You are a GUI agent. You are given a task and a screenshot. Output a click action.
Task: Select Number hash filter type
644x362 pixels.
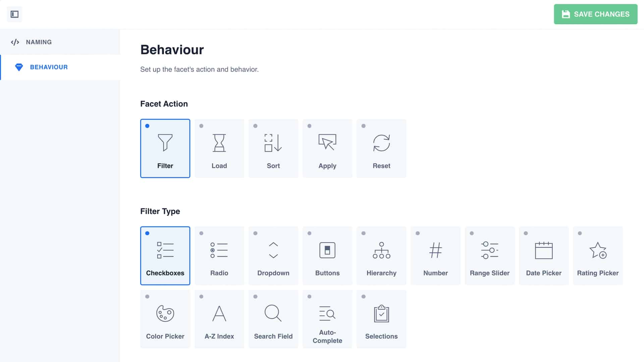(x=435, y=256)
